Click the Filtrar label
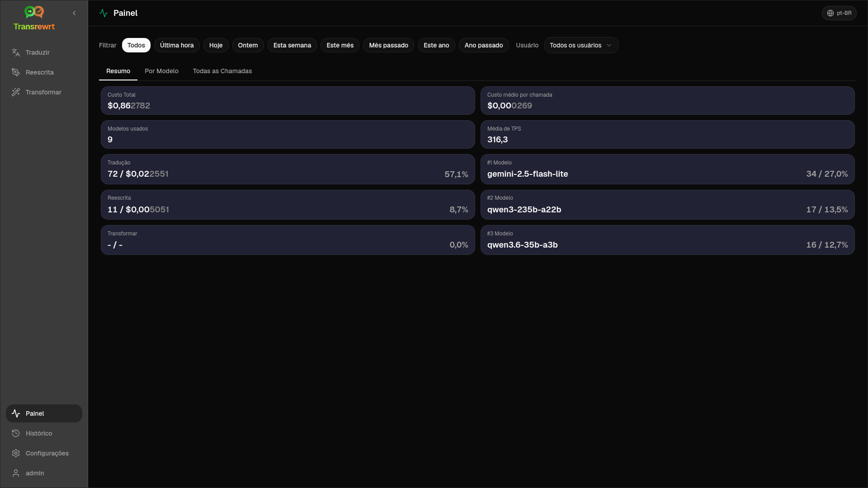Image resolution: width=868 pixels, height=488 pixels. click(x=108, y=45)
